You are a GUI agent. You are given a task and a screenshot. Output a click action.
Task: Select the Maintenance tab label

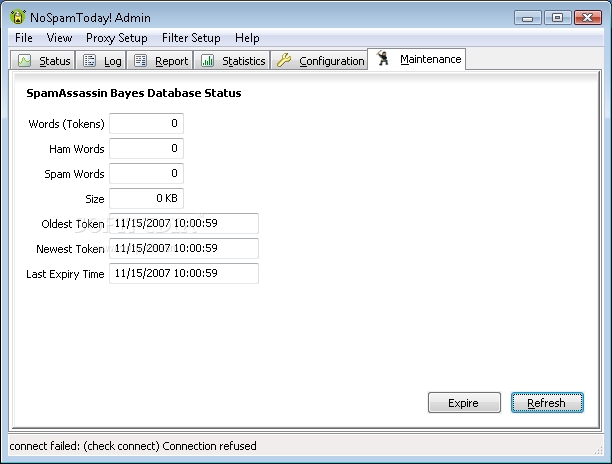click(x=431, y=59)
